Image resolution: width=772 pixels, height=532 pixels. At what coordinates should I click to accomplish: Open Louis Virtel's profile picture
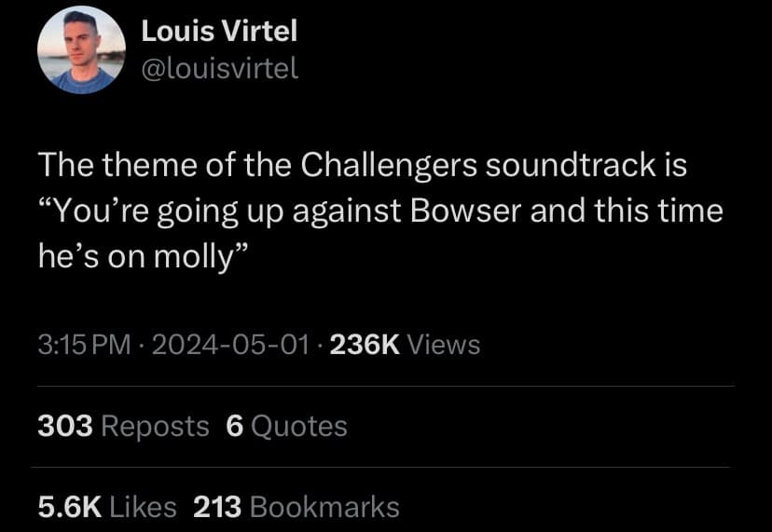click(82, 49)
